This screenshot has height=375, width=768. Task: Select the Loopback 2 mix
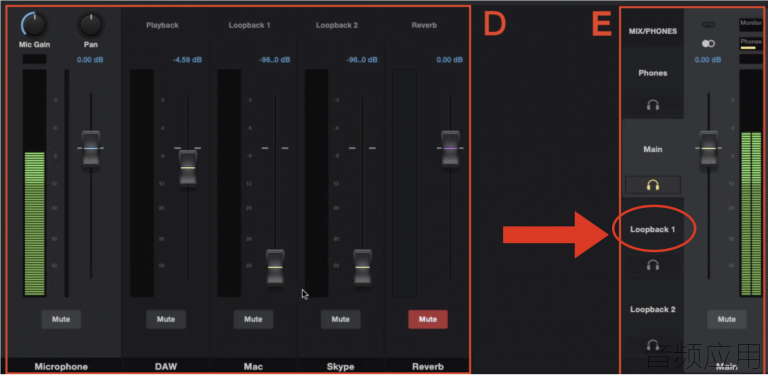tap(652, 309)
